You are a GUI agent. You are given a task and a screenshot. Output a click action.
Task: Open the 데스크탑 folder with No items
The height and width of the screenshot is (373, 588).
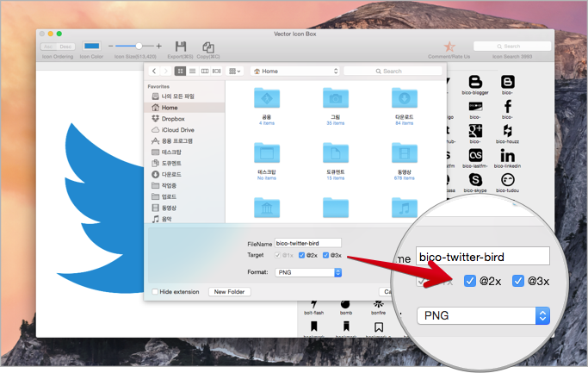tap(267, 152)
